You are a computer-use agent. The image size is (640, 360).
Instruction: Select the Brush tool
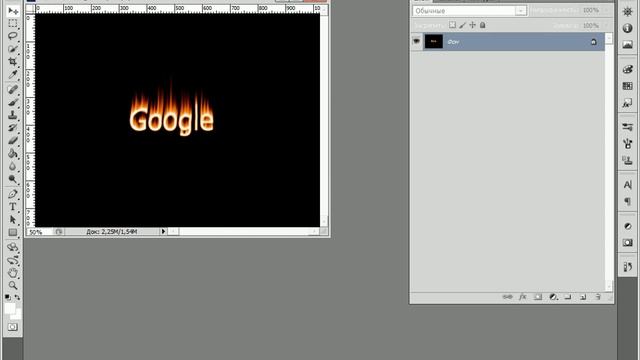click(x=13, y=102)
